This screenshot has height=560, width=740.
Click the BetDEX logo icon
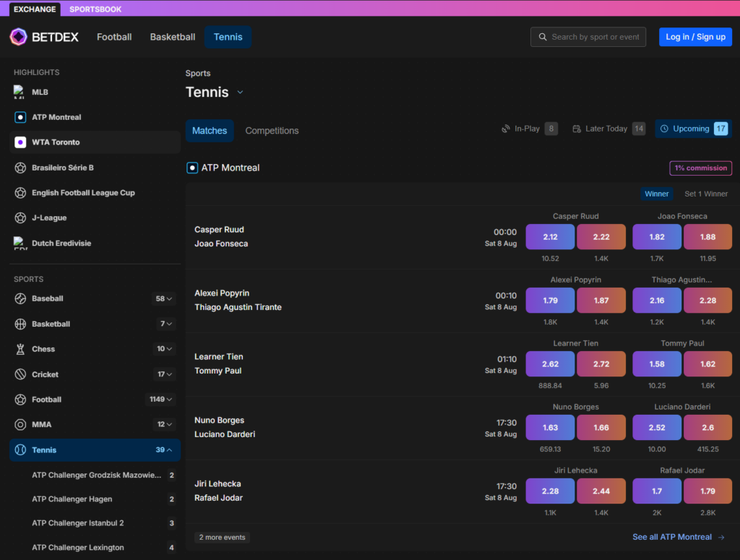(18, 37)
